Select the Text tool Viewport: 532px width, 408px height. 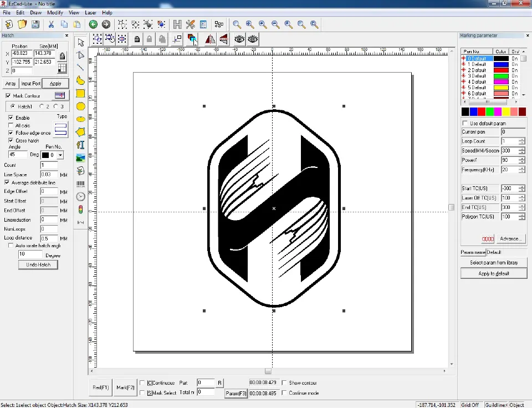point(80,145)
